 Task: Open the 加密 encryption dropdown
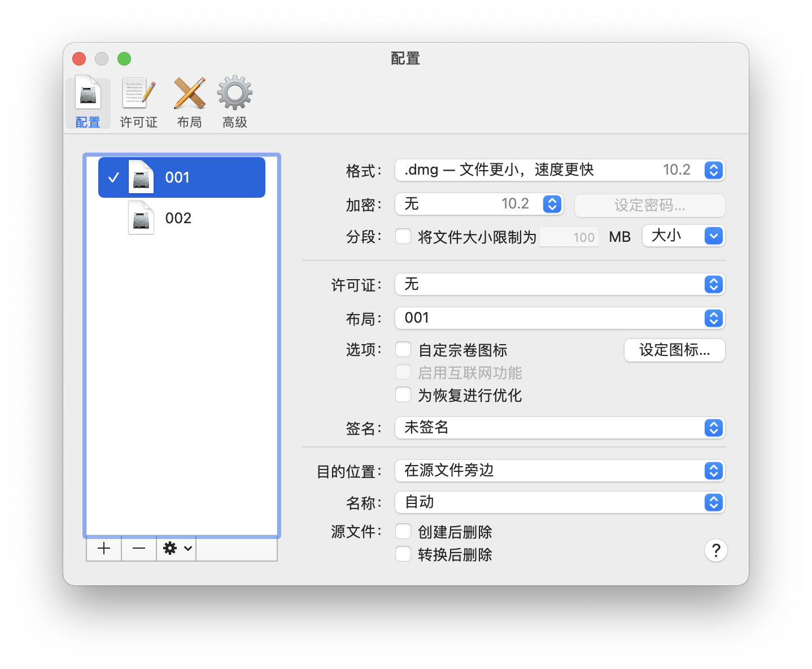(479, 204)
